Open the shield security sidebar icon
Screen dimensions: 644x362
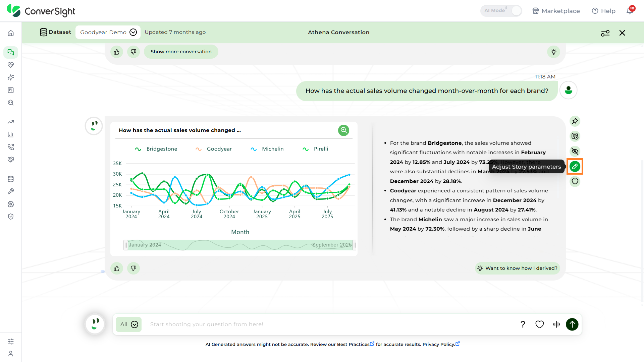click(11, 217)
